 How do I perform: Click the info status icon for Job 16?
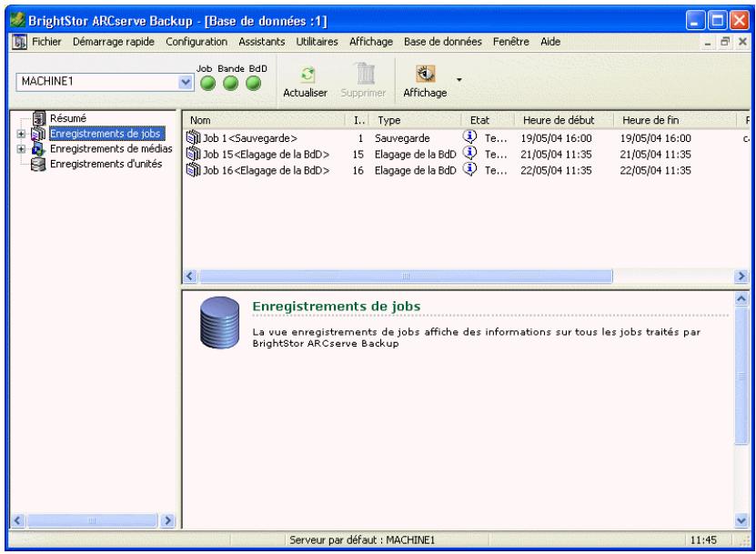coord(469,169)
